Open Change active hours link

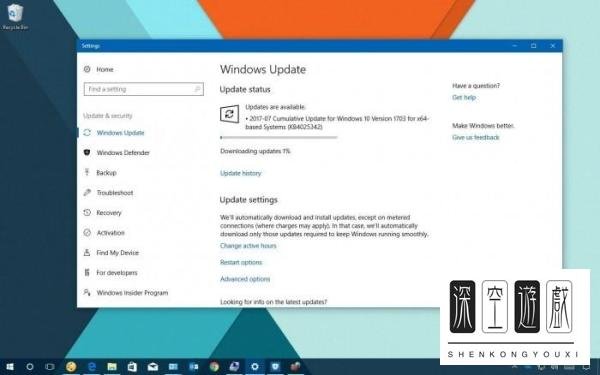248,246
